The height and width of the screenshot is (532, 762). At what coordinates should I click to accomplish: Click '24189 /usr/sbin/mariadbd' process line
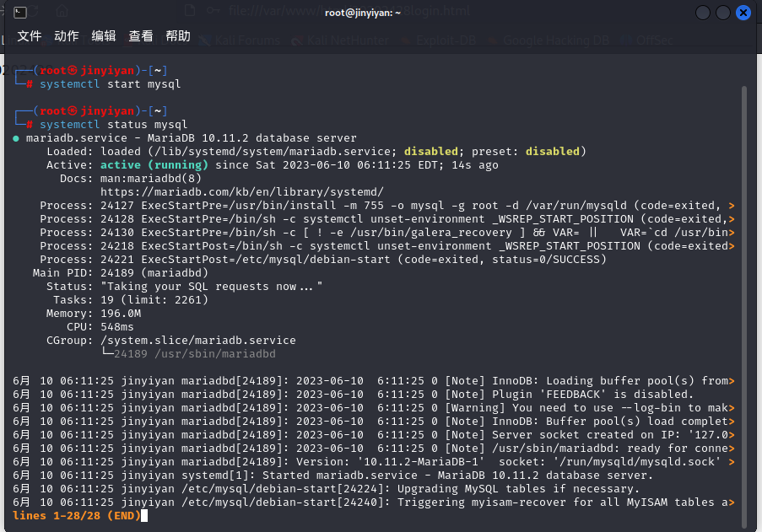[x=194, y=354]
